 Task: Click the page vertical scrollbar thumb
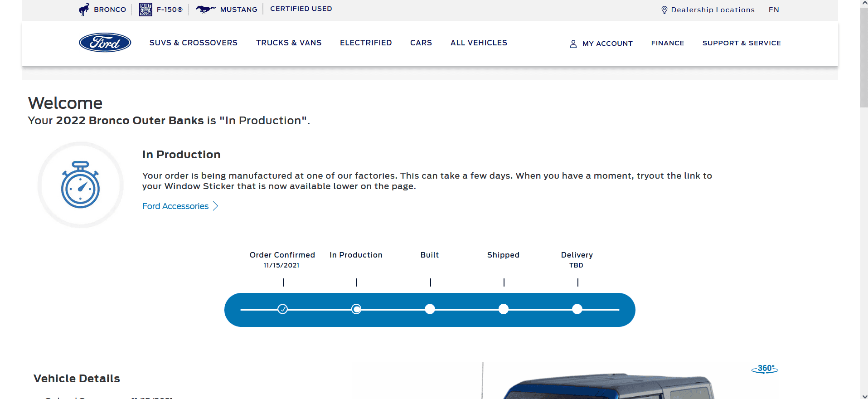click(864, 58)
